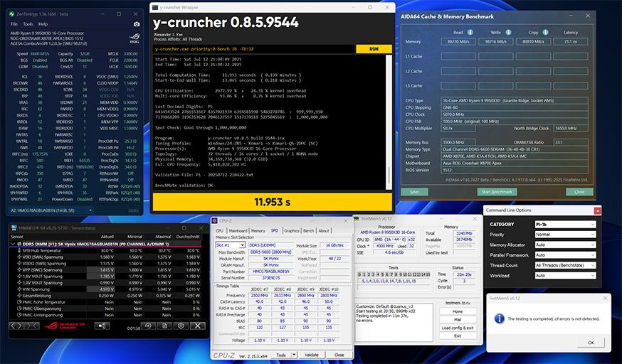Screen dimensions: 622x364
Task: Click AIDA64 Memory Read value 88230 MB/s
Action: [x=458, y=41]
